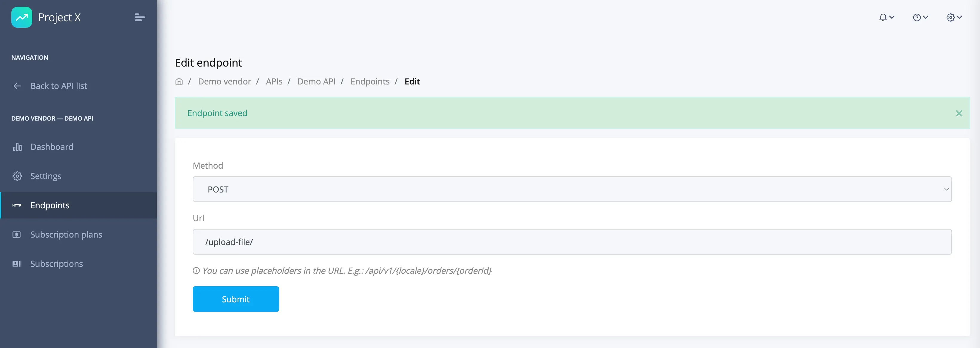This screenshot has height=348, width=980.
Task: Open the help question-mark dropdown
Action: pyautogui.click(x=920, y=18)
